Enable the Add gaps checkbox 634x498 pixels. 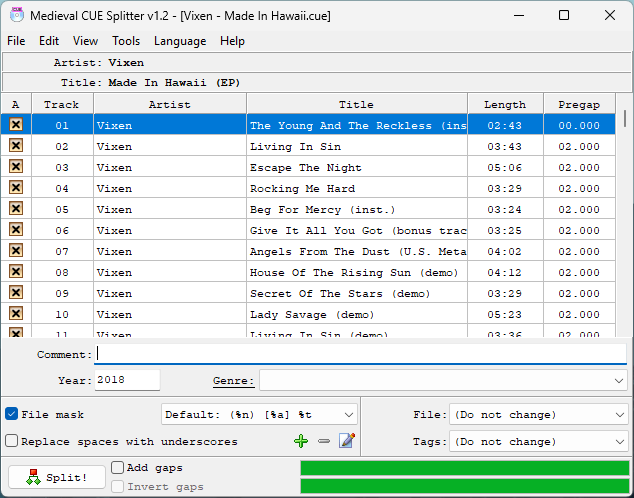[x=118, y=467]
